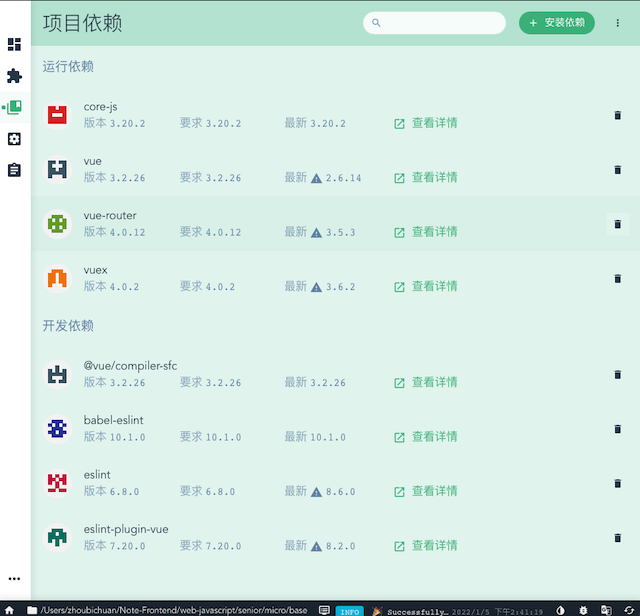Click the eslint-plugin-vue latest-version warning triangle
The width and height of the screenshot is (640, 616).
(316, 547)
